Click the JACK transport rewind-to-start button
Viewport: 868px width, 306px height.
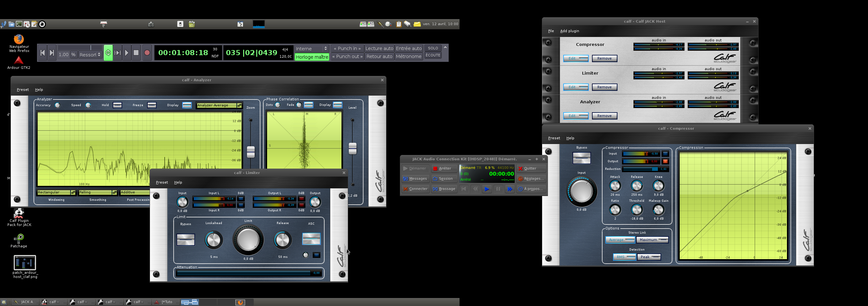click(464, 189)
